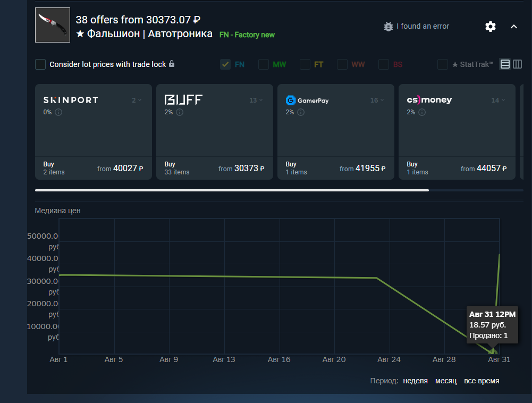The width and height of the screenshot is (532, 403).
Task: Click the cs.money logo
Action: [x=429, y=100]
